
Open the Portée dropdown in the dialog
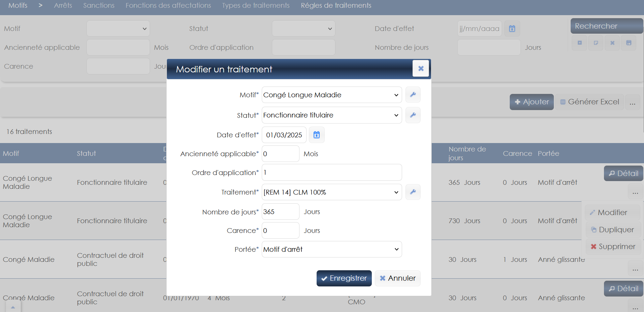point(331,249)
